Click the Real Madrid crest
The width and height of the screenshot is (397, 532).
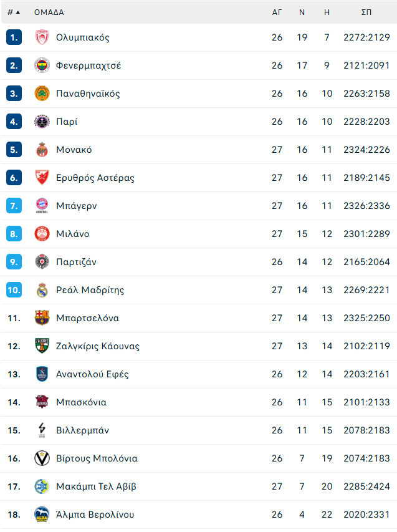pyautogui.click(x=42, y=290)
